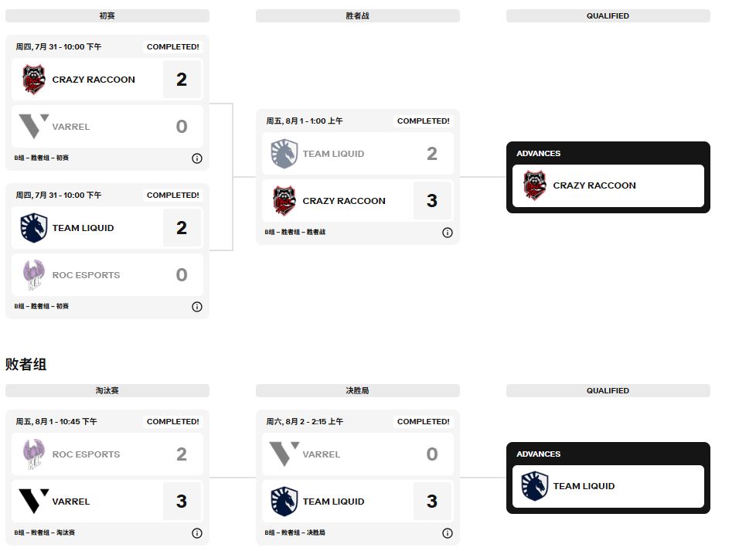756x551 pixels.
Task: Click info icon on Crazy Raccoon vs Varrel match
Action: [197, 158]
